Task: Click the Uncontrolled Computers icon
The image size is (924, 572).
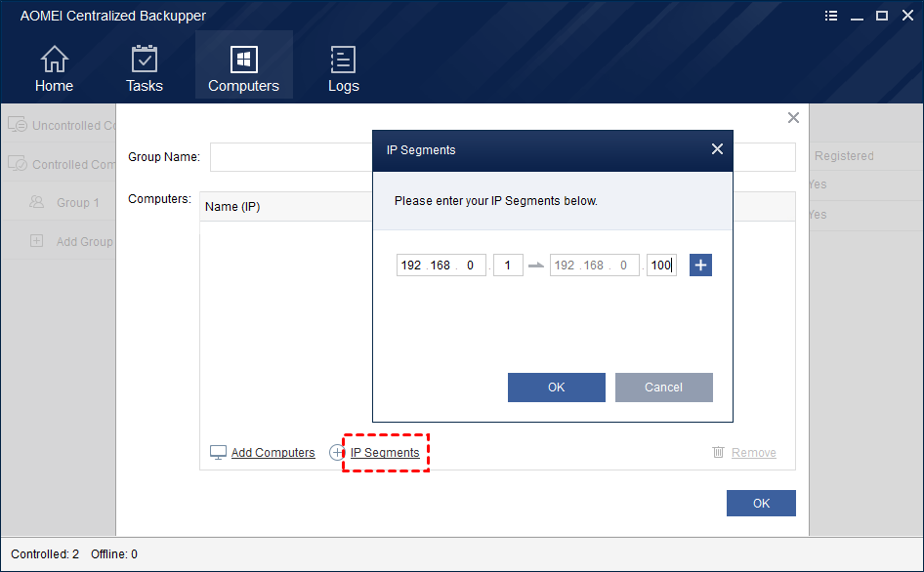Action: tap(17, 124)
